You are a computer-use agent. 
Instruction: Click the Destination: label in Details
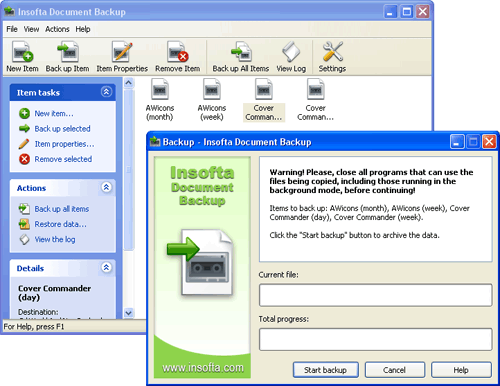(x=38, y=312)
